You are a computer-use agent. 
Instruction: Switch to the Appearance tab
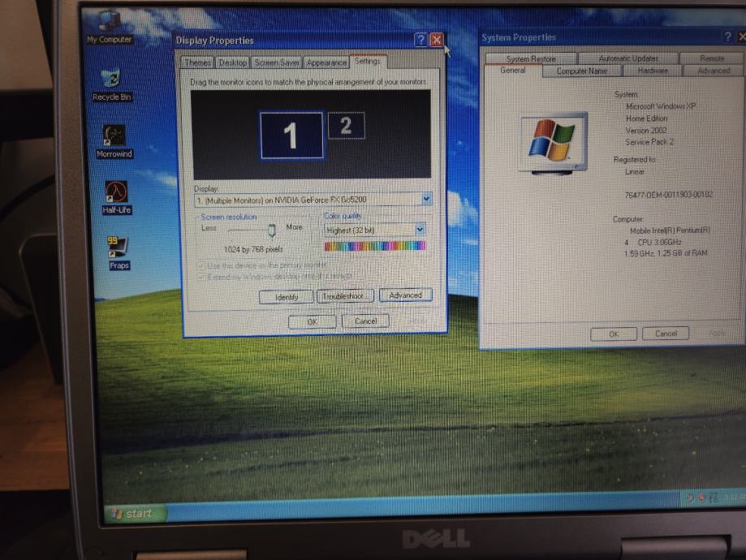(x=326, y=62)
